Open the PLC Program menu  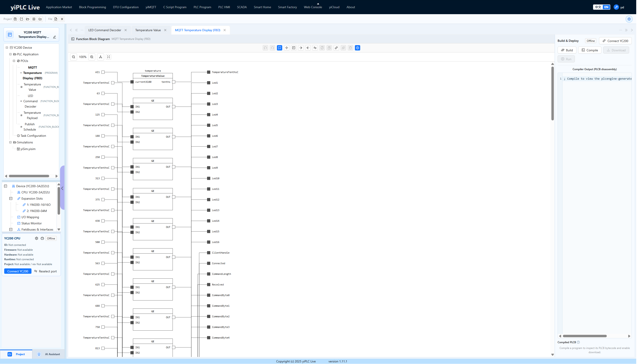202,7
